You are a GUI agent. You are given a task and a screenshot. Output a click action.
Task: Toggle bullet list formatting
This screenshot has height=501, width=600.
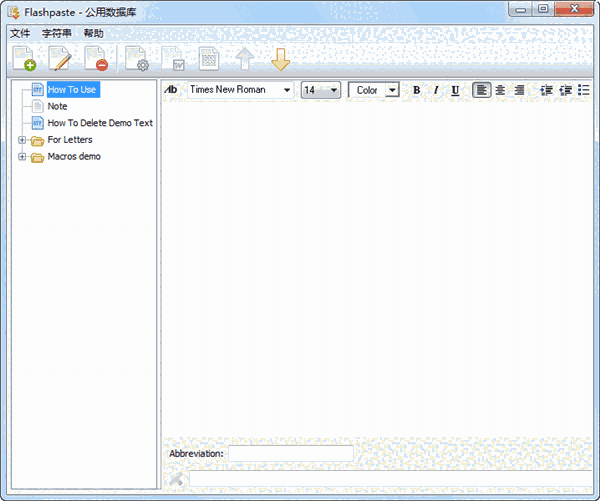pos(584,90)
